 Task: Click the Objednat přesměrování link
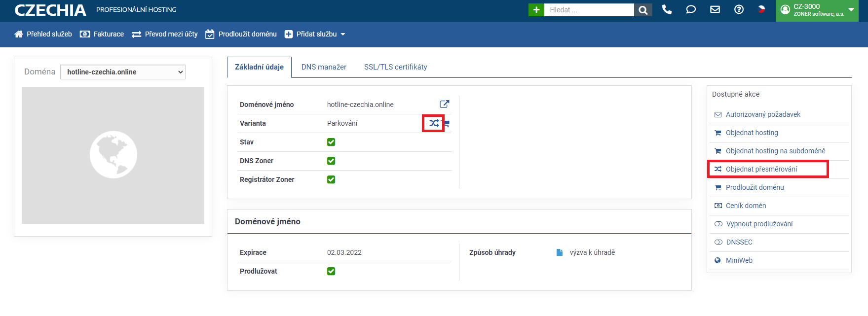(x=761, y=169)
